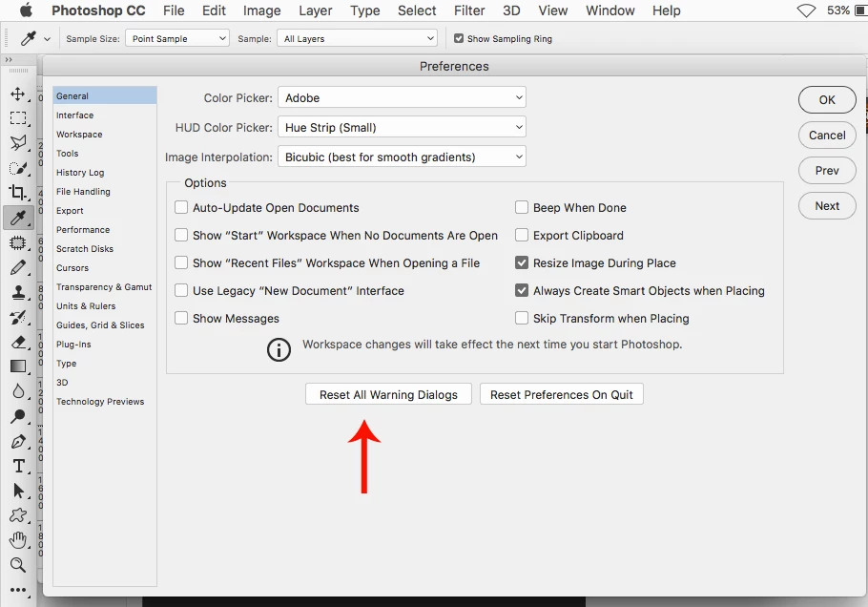Go to Prev preferences page

(x=827, y=171)
